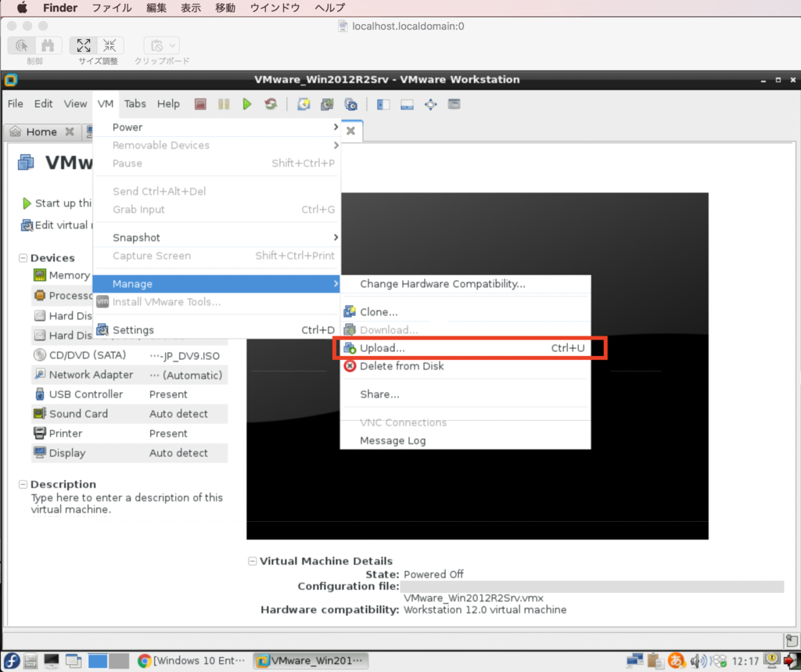Choose Change Hardware Compatibility

pyautogui.click(x=465, y=284)
